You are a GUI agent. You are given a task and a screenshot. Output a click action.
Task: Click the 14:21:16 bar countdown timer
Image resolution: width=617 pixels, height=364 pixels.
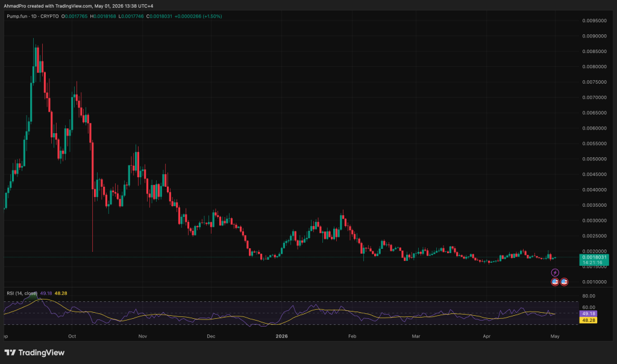click(x=594, y=263)
